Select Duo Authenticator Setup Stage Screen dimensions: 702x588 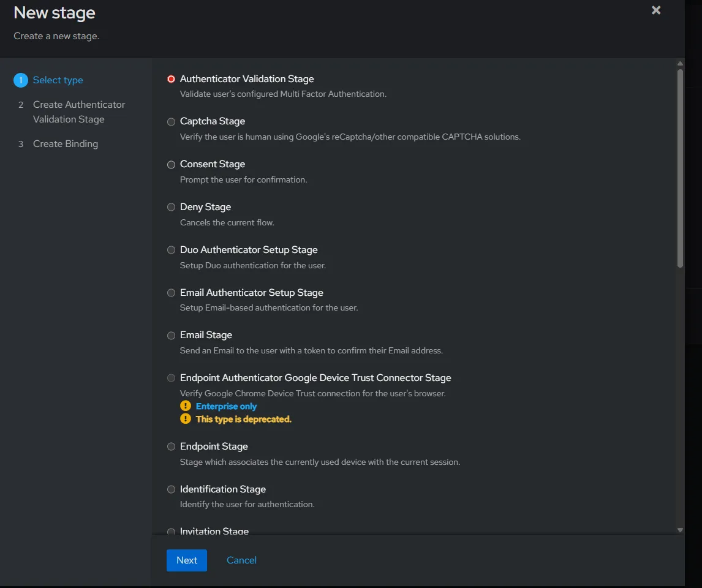point(172,250)
